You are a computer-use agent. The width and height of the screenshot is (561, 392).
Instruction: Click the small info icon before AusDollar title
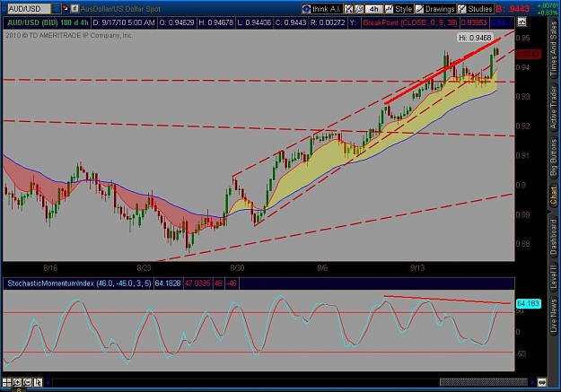(75, 8)
